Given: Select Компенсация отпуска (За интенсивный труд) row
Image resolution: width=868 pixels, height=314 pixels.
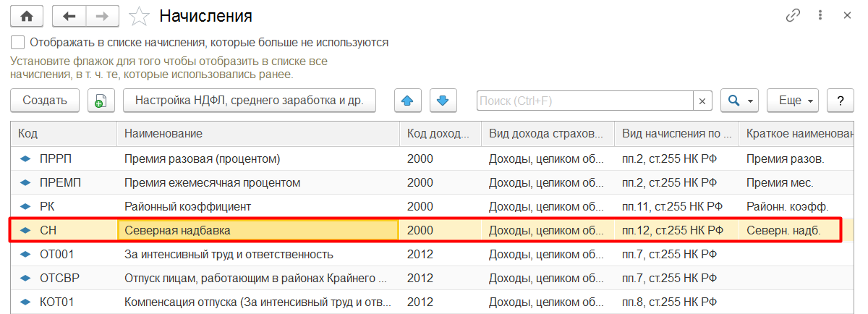Looking at the screenshot, I should point(258,302).
